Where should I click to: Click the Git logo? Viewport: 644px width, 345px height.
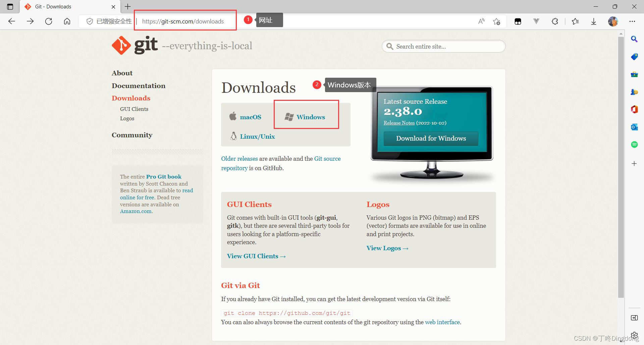(135, 45)
